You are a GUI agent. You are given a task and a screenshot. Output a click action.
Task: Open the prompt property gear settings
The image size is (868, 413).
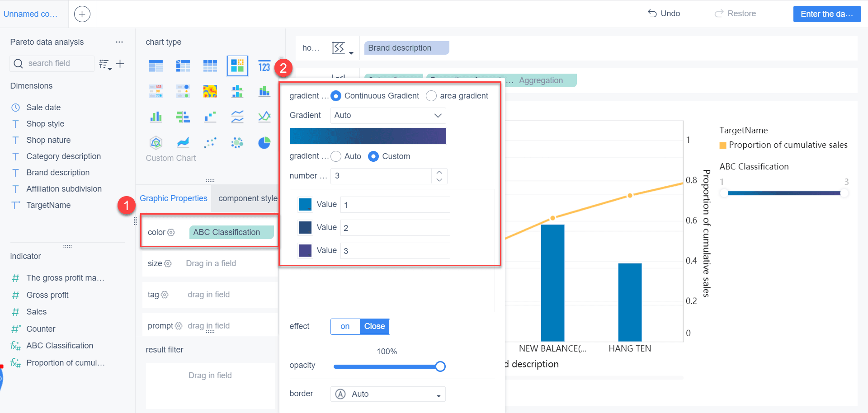(x=179, y=326)
